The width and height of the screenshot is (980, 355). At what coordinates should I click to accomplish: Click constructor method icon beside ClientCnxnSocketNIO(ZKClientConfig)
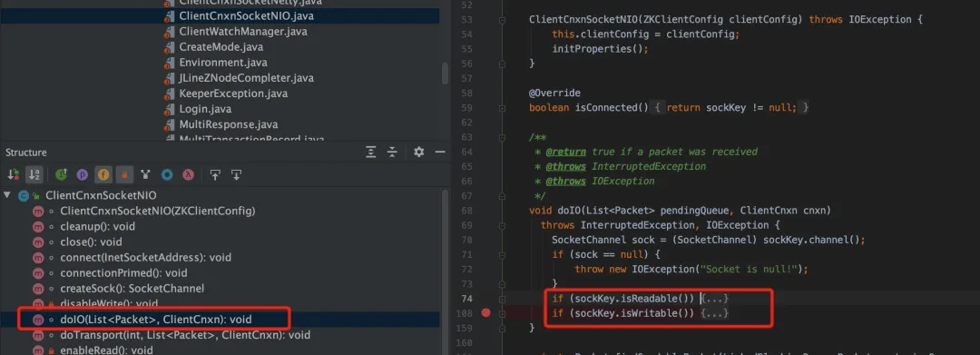point(39,212)
